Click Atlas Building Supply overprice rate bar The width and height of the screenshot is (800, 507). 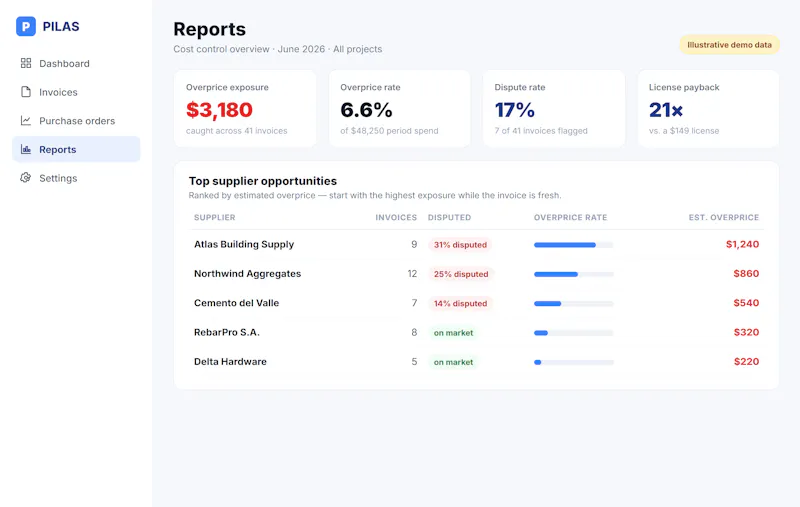[x=573, y=245]
